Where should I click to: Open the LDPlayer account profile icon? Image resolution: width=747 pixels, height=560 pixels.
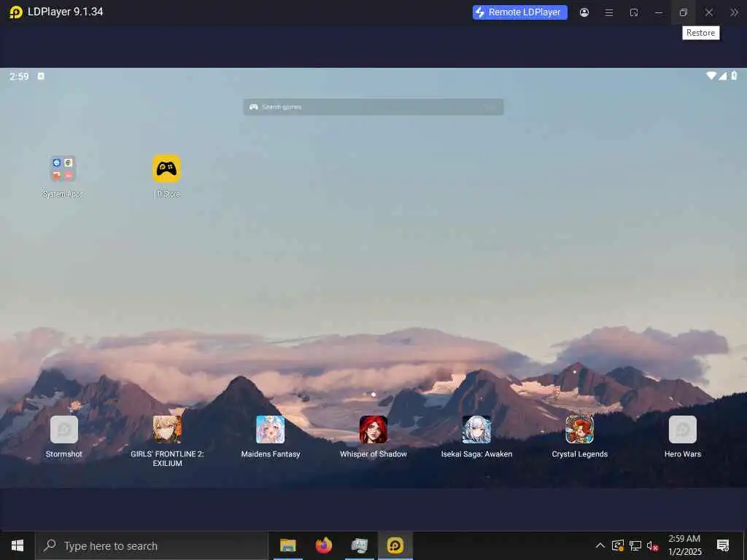(584, 12)
